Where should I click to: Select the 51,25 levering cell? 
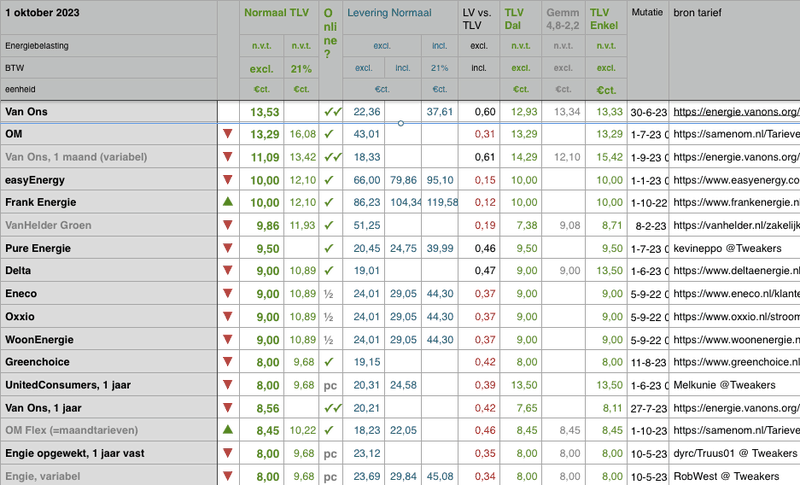(x=364, y=225)
